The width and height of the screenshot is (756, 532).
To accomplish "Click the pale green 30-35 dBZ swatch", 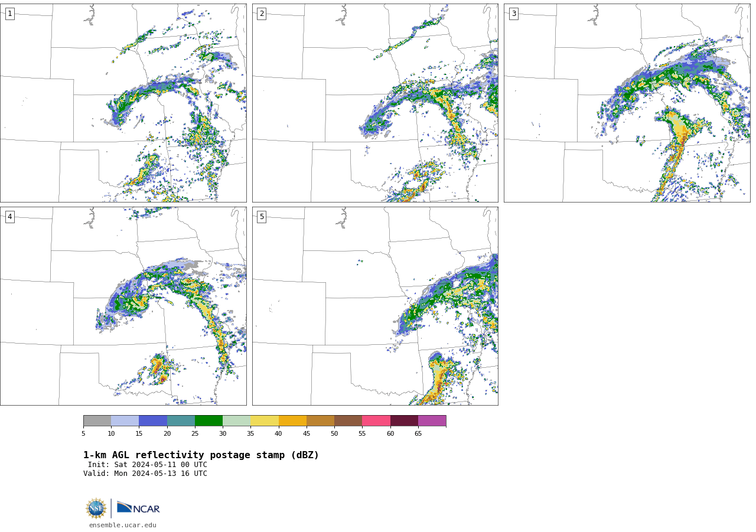I will [x=236, y=420].
